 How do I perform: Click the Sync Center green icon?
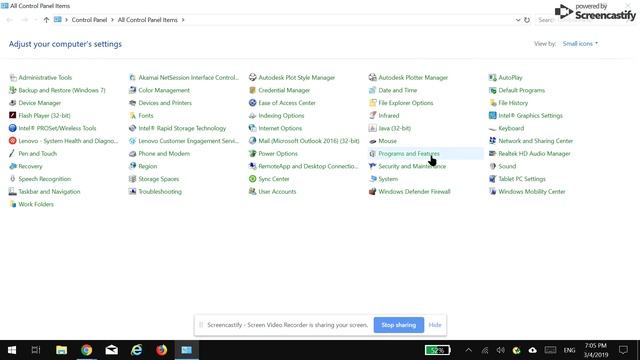coord(252,179)
